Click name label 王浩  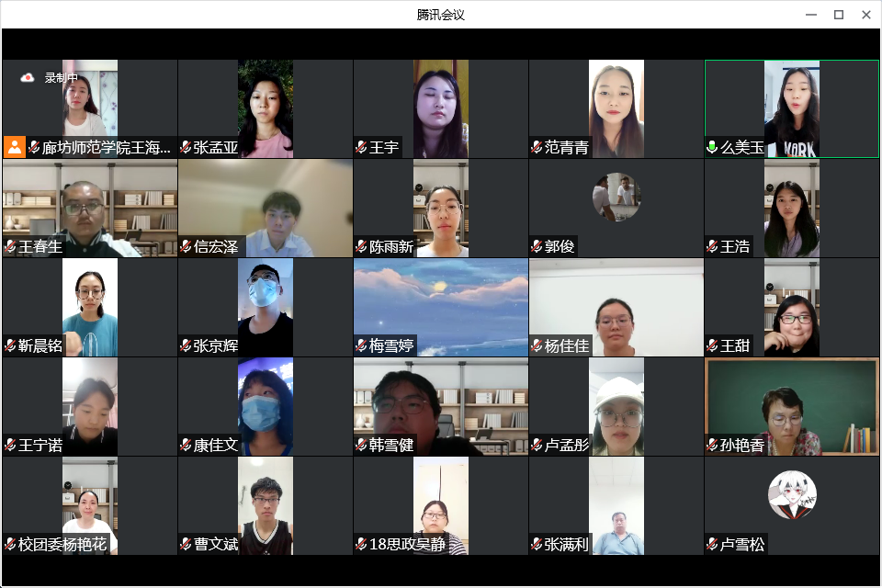tap(735, 246)
